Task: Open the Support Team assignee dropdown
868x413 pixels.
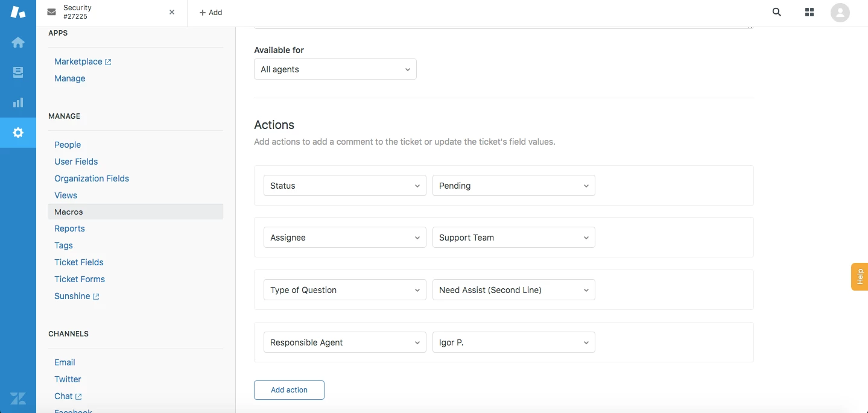Action: click(513, 238)
